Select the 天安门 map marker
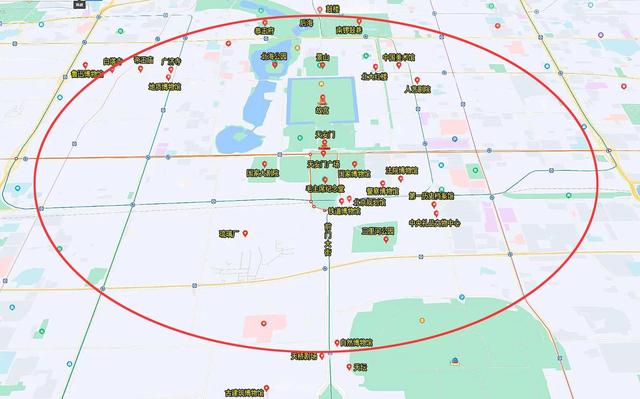 tap(324, 144)
